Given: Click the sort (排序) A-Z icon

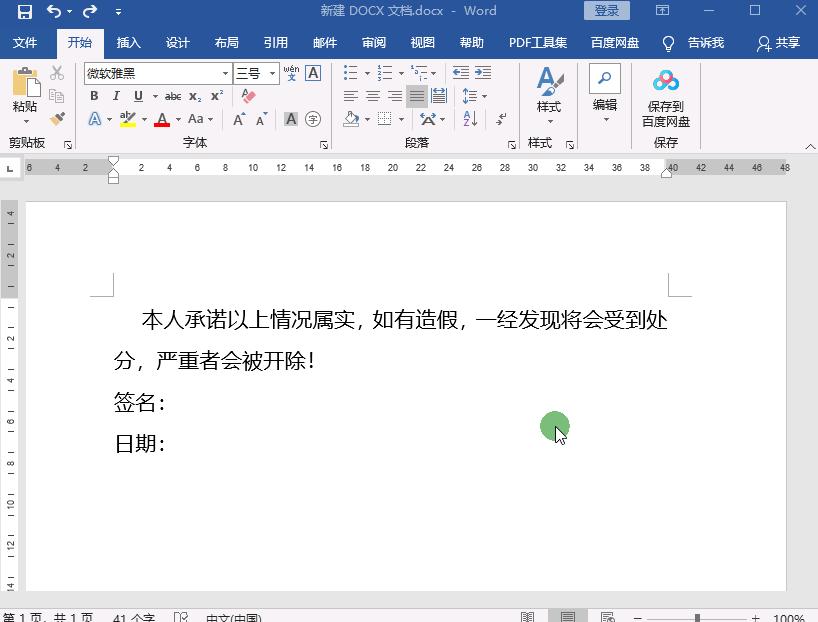Looking at the screenshot, I should 469,119.
